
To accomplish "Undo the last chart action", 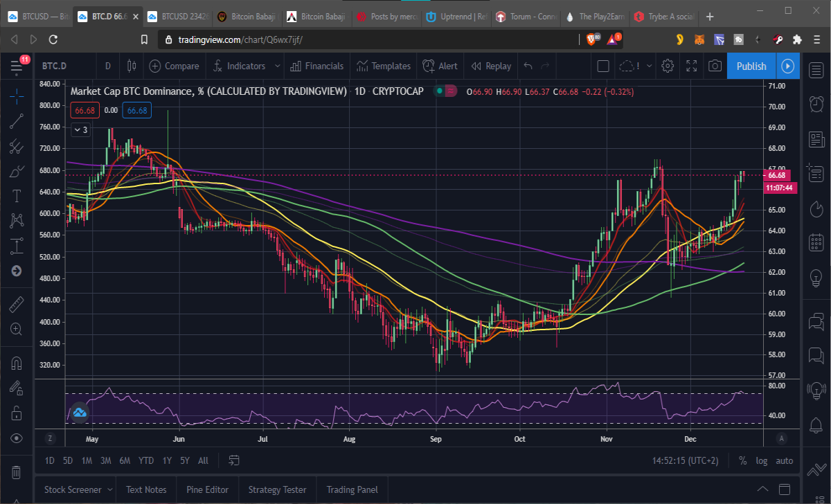I will [528, 66].
